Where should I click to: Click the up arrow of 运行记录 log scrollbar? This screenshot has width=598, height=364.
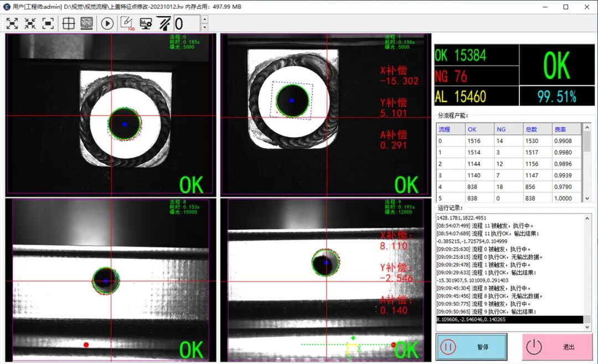click(587, 218)
